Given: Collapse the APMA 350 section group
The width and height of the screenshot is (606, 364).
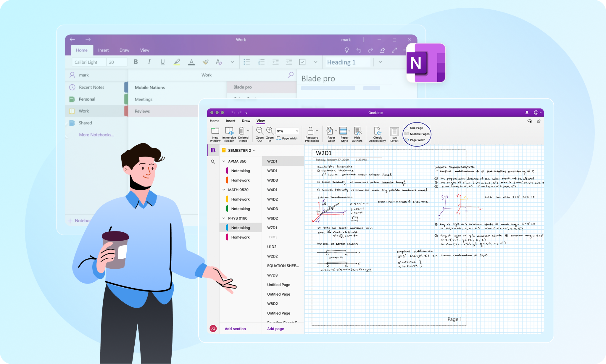Looking at the screenshot, I should click(x=224, y=161).
